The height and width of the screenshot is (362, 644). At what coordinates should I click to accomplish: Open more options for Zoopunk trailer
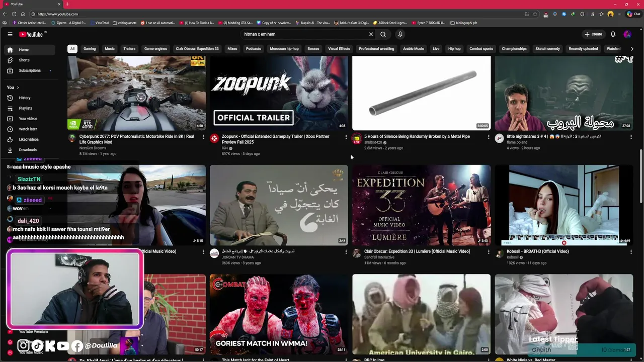346,137
